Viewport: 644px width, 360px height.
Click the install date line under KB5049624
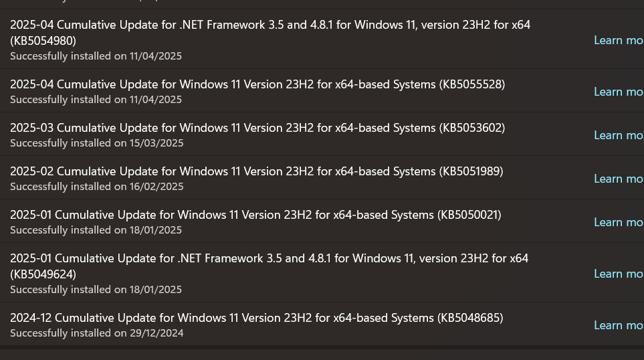[96, 290]
